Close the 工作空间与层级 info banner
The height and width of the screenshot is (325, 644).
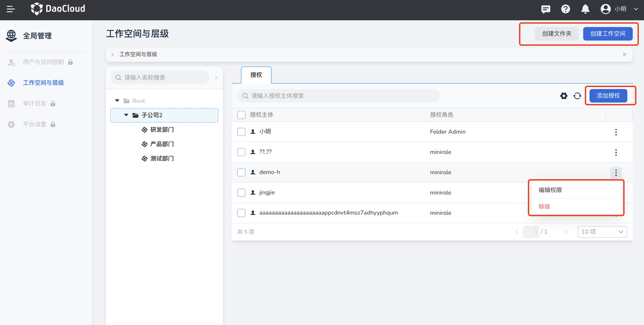[x=624, y=54]
